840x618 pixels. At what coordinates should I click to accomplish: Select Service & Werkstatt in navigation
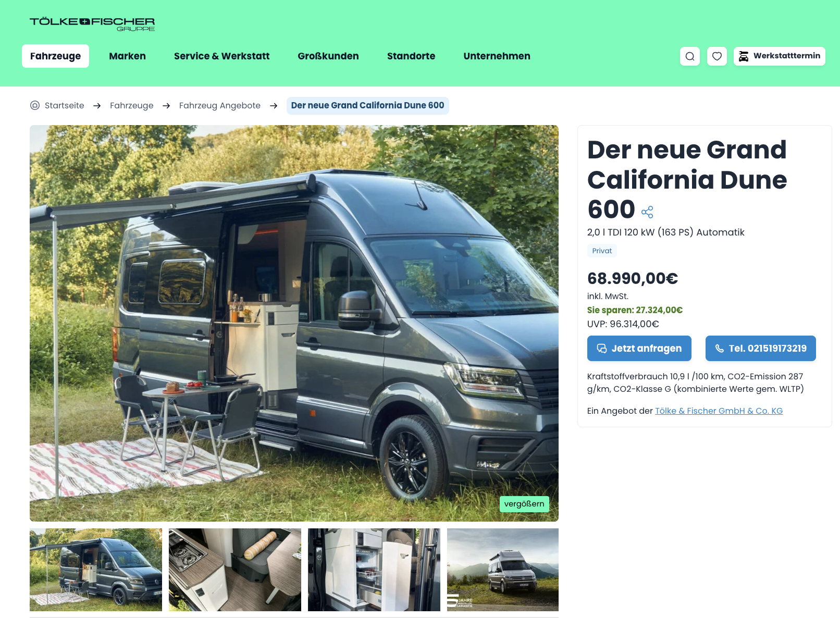(x=221, y=56)
